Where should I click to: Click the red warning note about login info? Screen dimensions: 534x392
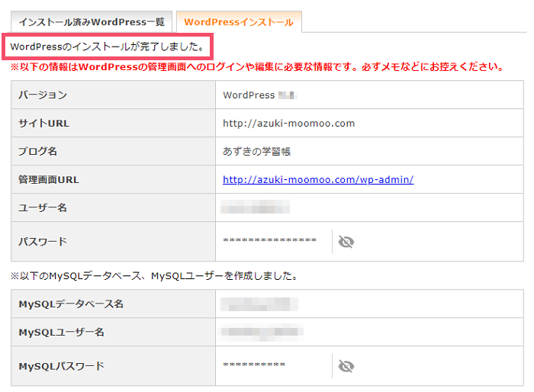coord(257,67)
